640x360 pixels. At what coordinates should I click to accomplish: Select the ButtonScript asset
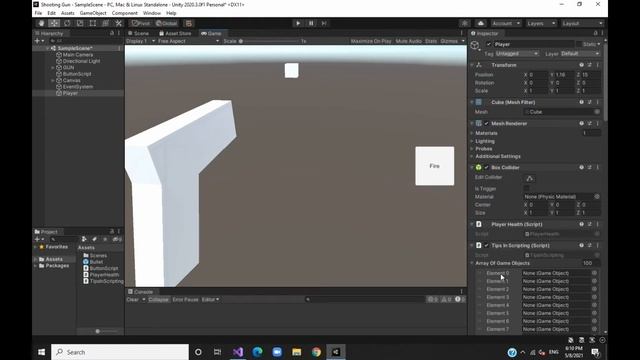pyautogui.click(x=104, y=269)
